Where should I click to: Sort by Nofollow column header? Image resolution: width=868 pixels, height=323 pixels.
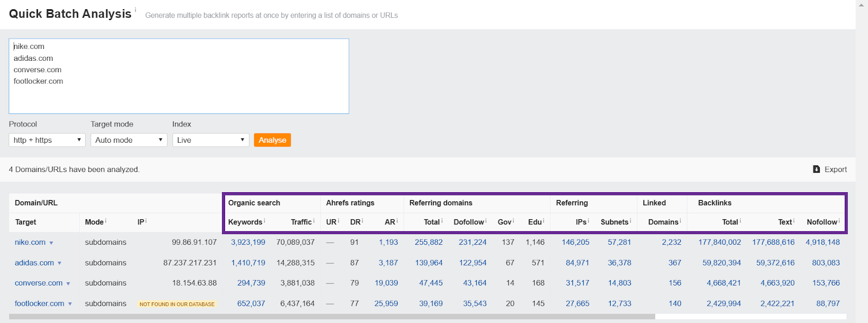822,222
